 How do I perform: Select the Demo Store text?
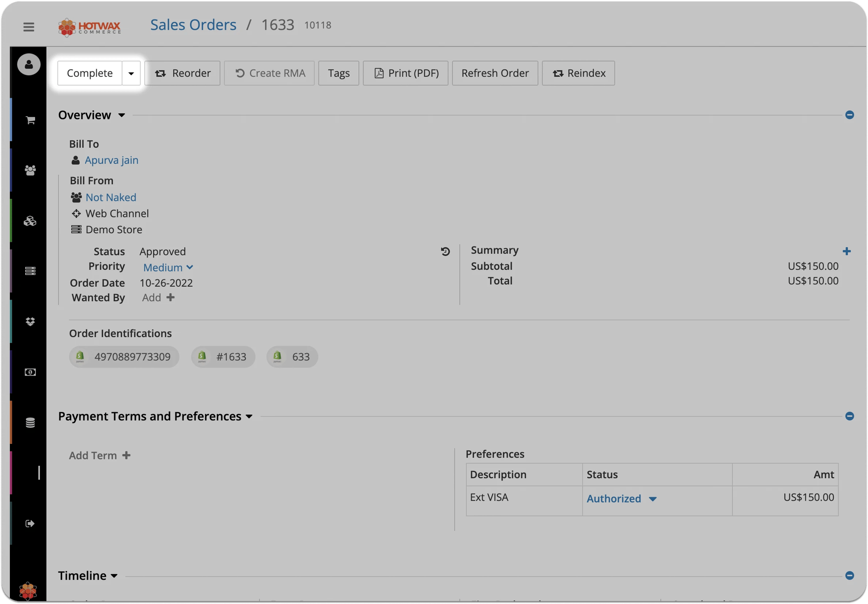pyautogui.click(x=114, y=229)
